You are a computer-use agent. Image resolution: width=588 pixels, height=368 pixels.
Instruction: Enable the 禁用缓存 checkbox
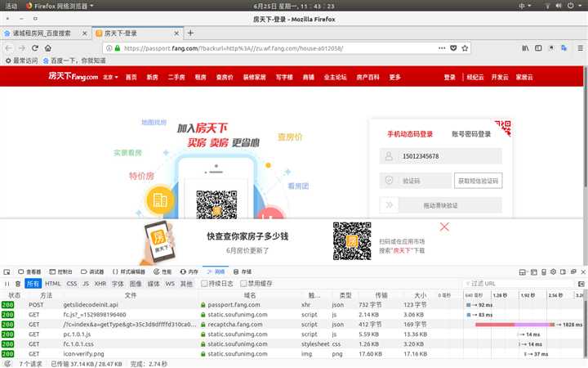coord(243,283)
